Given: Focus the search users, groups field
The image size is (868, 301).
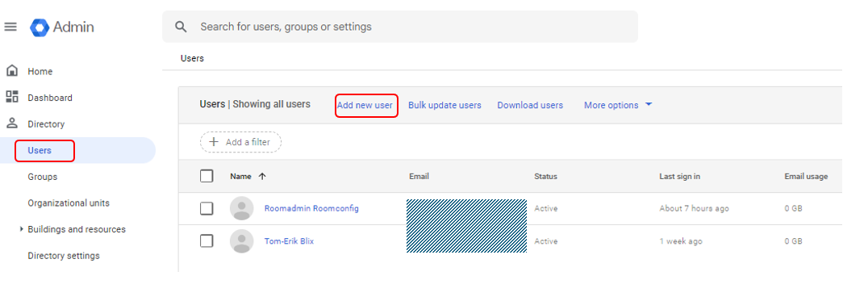Looking at the screenshot, I should pos(399,27).
